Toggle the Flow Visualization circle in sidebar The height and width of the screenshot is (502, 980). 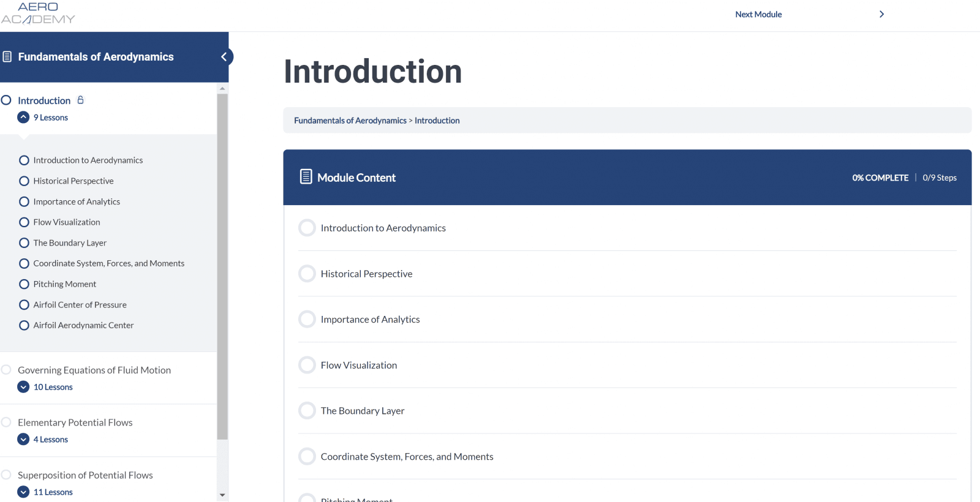click(24, 222)
